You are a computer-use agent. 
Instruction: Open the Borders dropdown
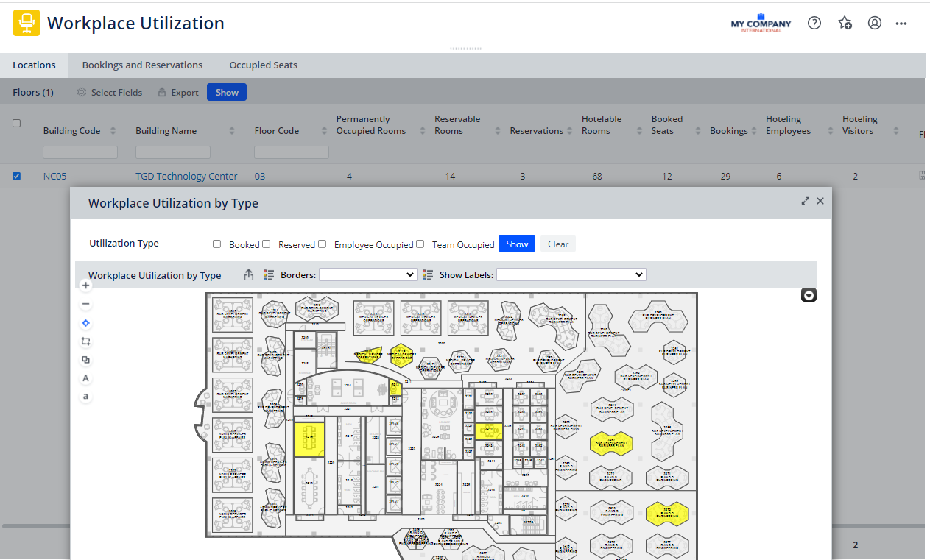367,274
